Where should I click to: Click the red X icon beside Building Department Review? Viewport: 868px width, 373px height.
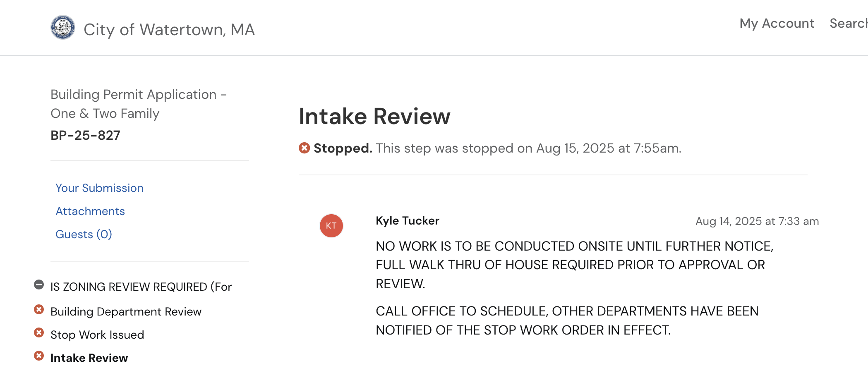click(x=39, y=310)
